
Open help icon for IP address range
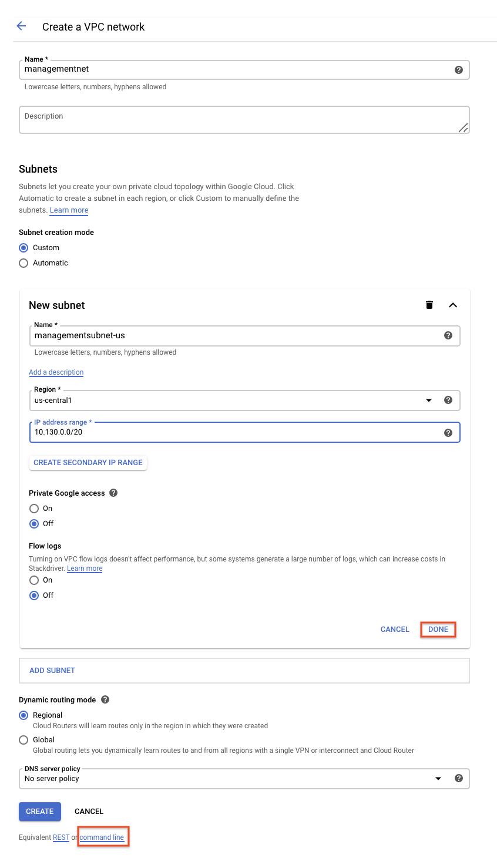(x=448, y=433)
